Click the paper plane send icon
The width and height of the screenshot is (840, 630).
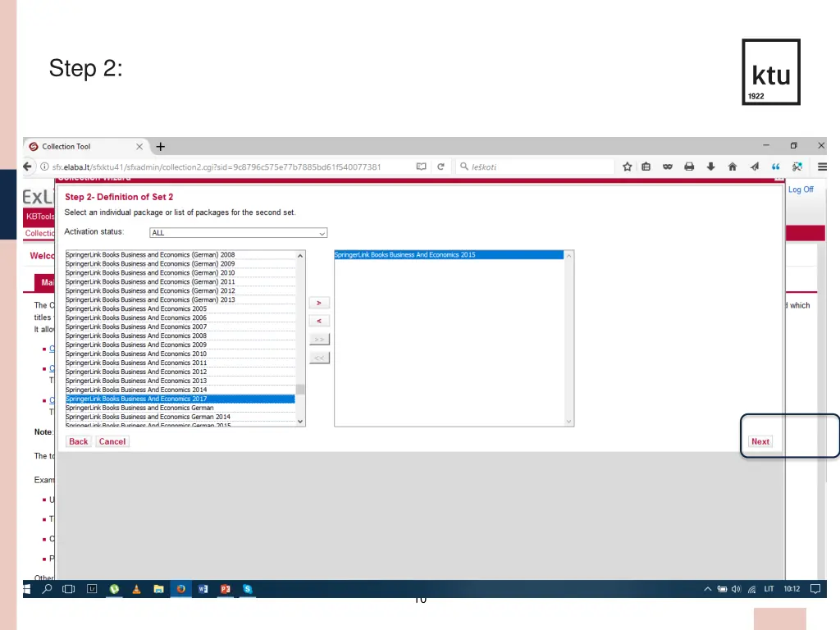(755, 167)
